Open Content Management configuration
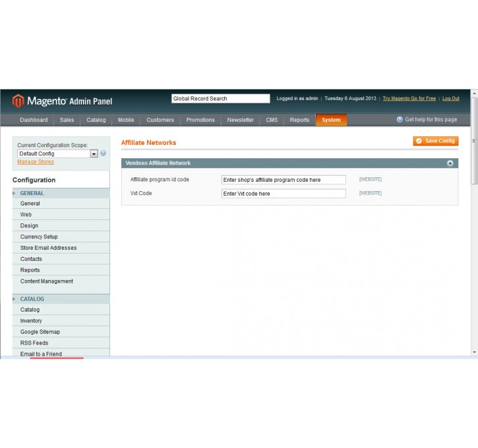This screenshot has height=448, width=478. tap(61, 281)
